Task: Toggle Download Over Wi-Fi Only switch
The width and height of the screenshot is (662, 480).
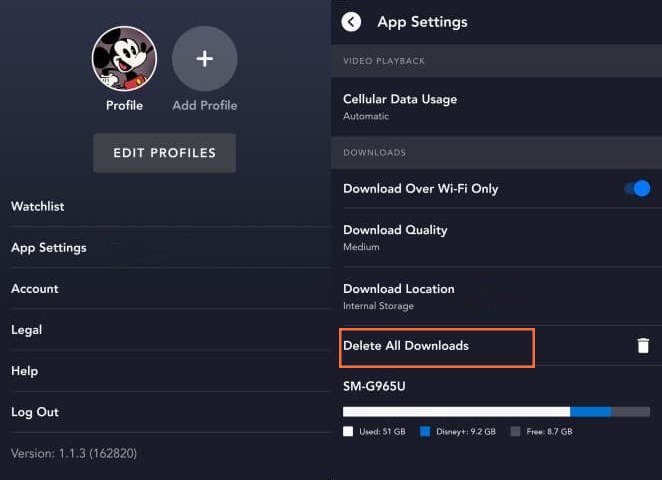Action: [x=637, y=188]
